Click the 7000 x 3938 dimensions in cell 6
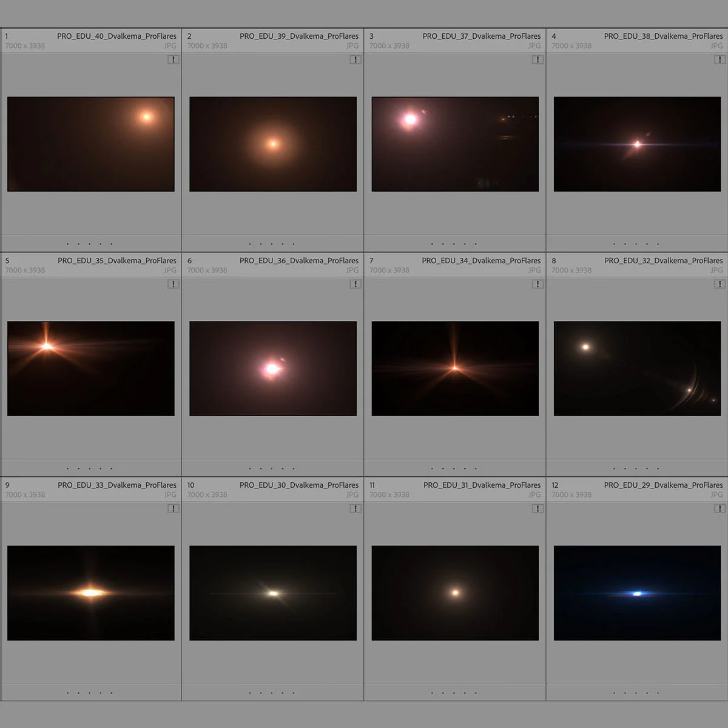Screen dimensions: 728x728 coord(207,271)
